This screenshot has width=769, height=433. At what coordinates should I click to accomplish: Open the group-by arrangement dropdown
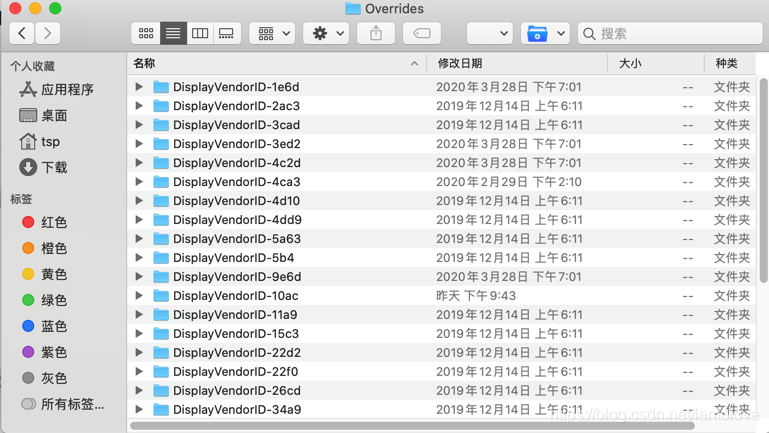click(x=272, y=33)
